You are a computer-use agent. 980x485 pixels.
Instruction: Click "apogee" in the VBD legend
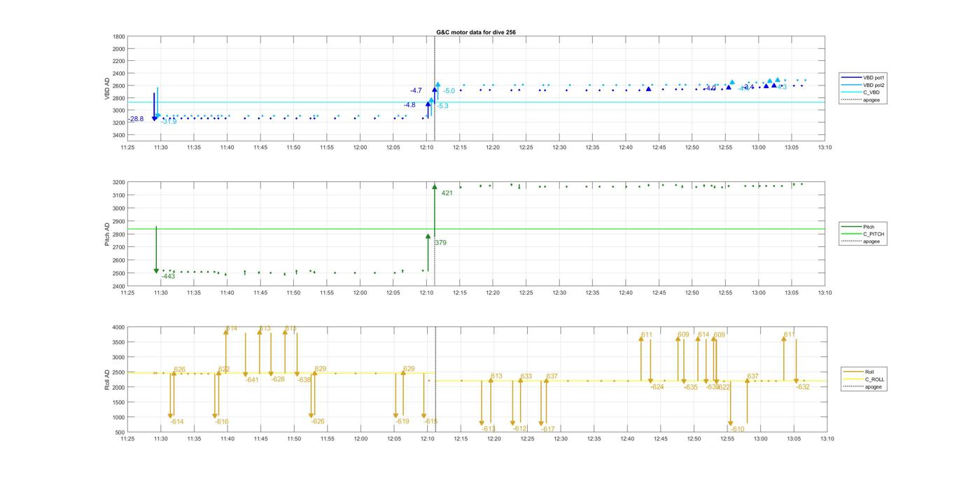pyautogui.click(x=871, y=99)
